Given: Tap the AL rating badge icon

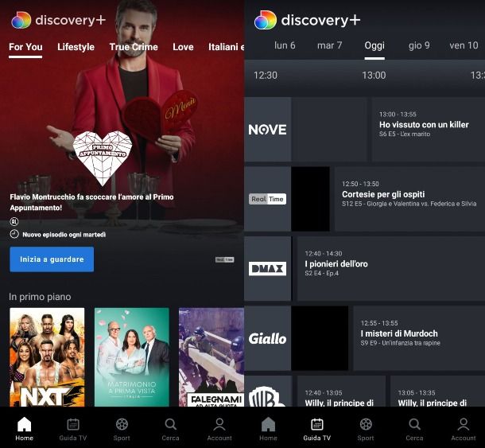Looking at the screenshot, I should [14, 221].
